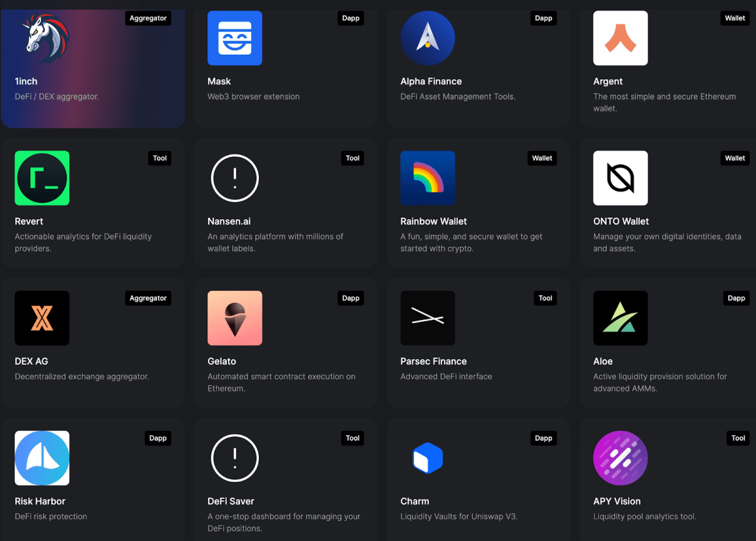Click the text 'DeFi Asset Management Tools.'
This screenshot has width=756, height=541.
pyautogui.click(x=458, y=96)
